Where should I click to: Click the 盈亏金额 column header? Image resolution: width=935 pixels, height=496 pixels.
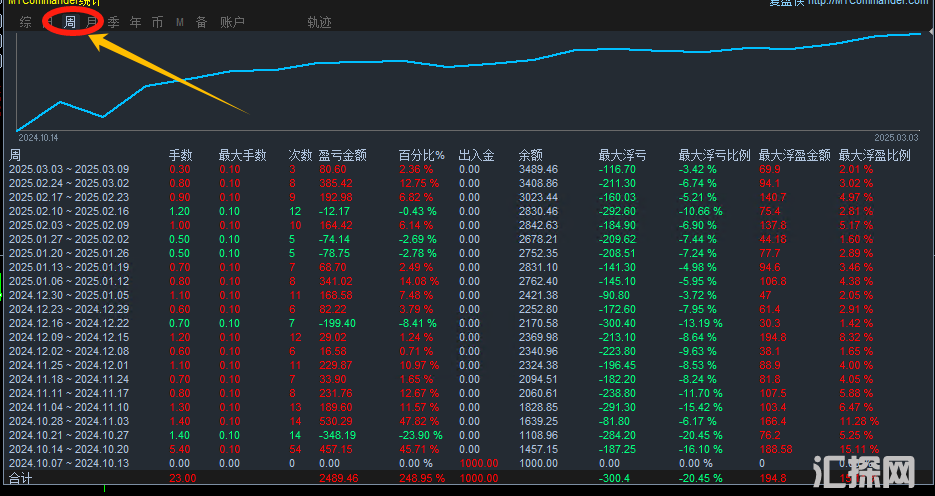tap(342, 155)
